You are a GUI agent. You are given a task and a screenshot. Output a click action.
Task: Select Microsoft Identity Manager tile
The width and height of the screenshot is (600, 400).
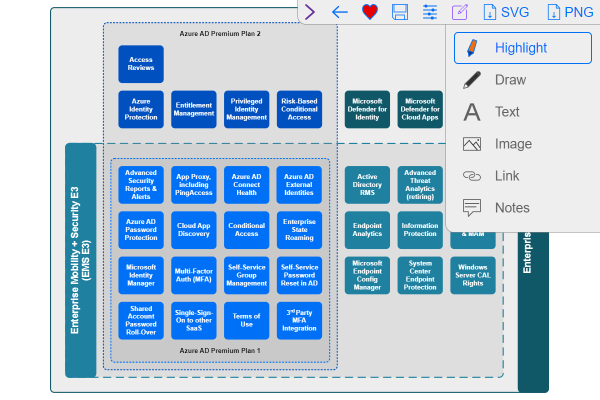click(x=141, y=276)
